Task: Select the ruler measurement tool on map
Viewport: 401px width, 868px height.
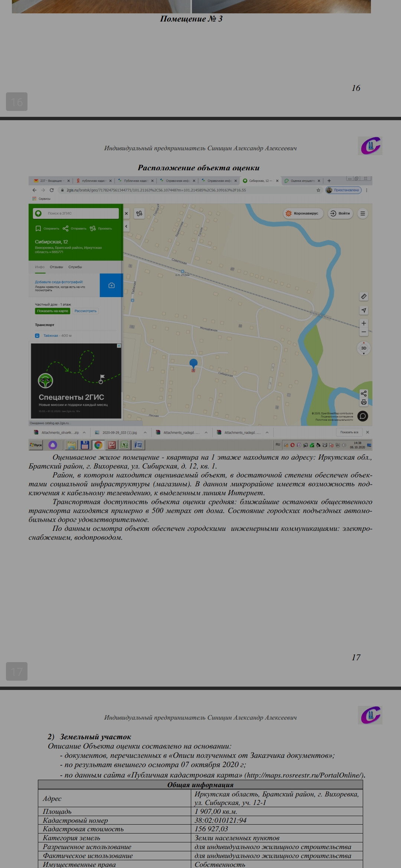Action: click(364, 296)
